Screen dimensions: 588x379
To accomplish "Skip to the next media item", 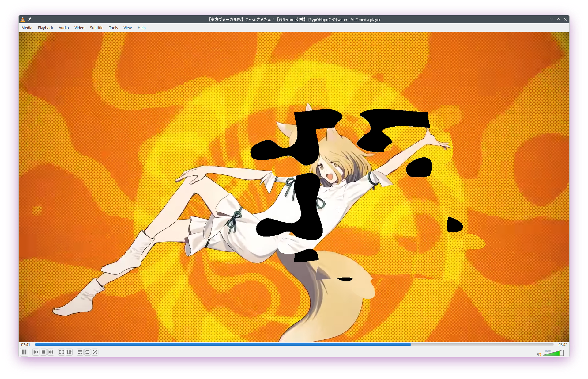I will tap(51, 352).
